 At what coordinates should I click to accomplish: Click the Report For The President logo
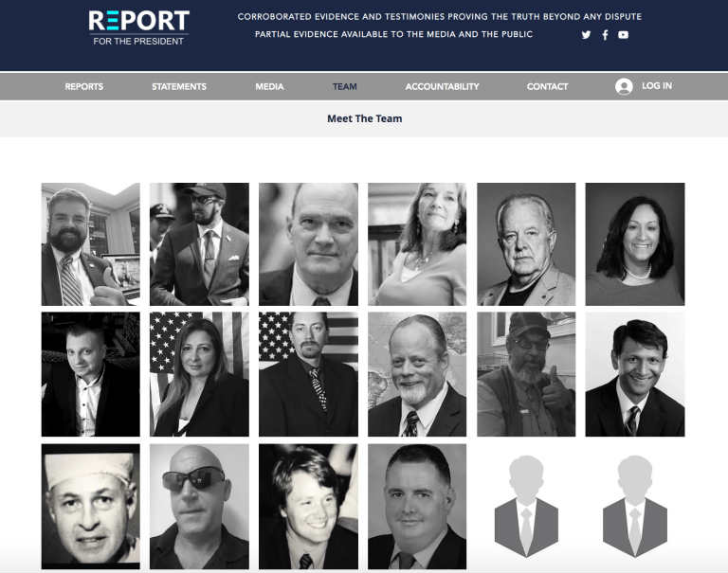(138, 27)
